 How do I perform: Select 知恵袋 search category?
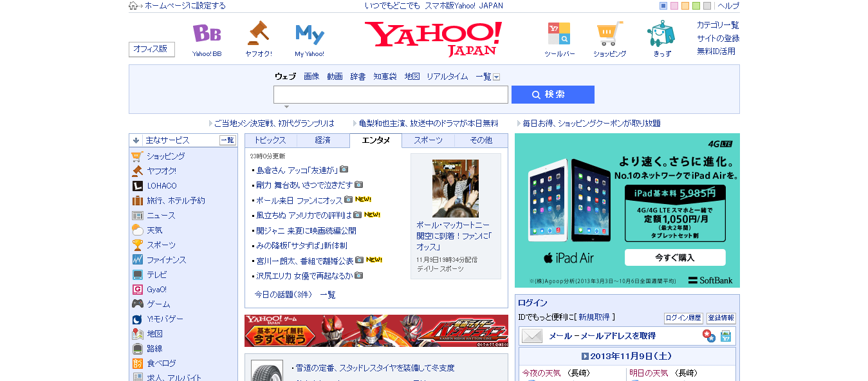[385, 77]
